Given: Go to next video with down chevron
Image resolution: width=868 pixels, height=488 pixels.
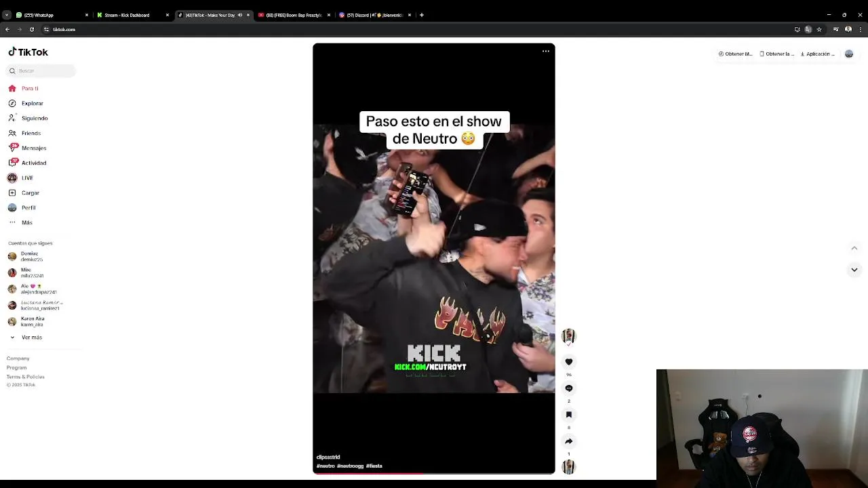Looking at the screenshot, I should (854, 270).
